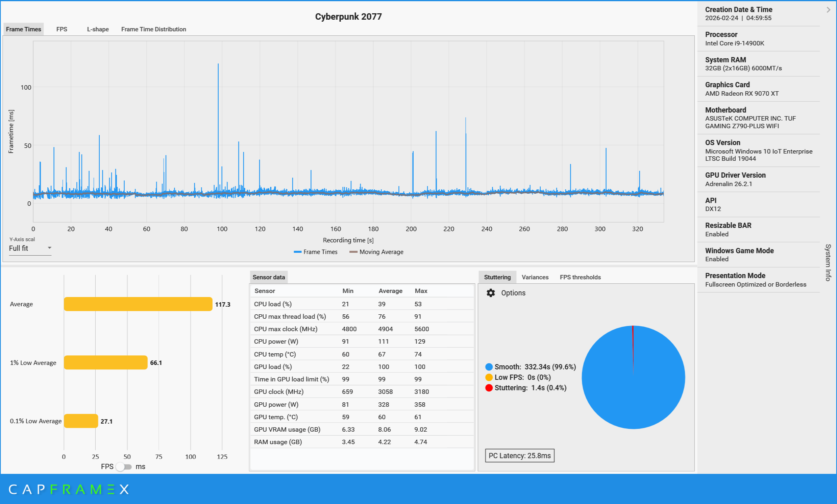Click blue Smooth legend dot
Viewport: 837px width, 504px height.
pos(489,367)
